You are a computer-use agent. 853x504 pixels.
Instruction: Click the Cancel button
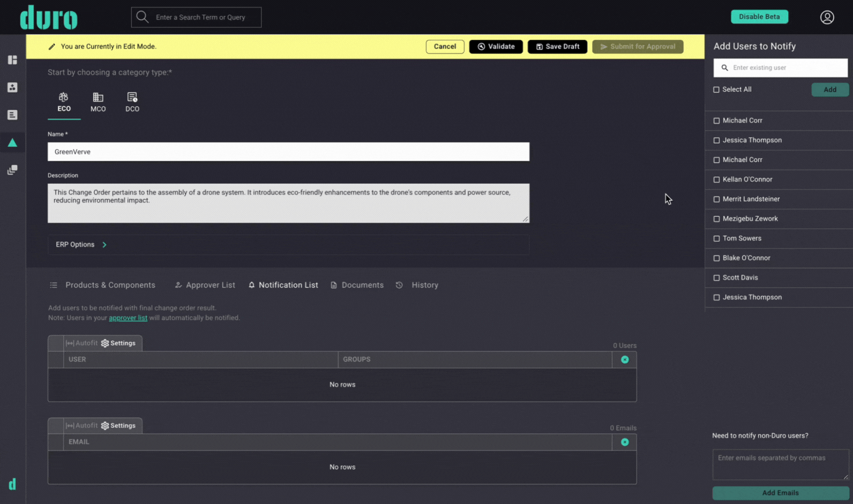pyautogui.click(x=445, y=47)
